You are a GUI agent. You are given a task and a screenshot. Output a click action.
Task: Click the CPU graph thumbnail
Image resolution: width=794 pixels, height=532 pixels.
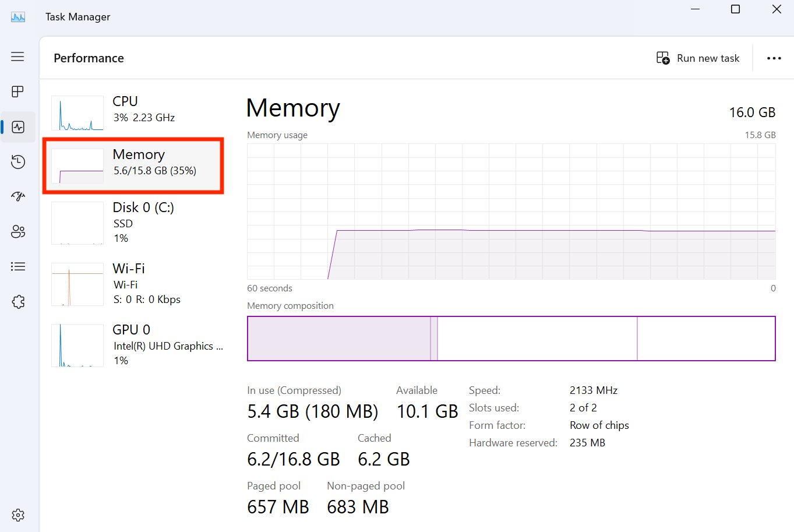(77, 112)
